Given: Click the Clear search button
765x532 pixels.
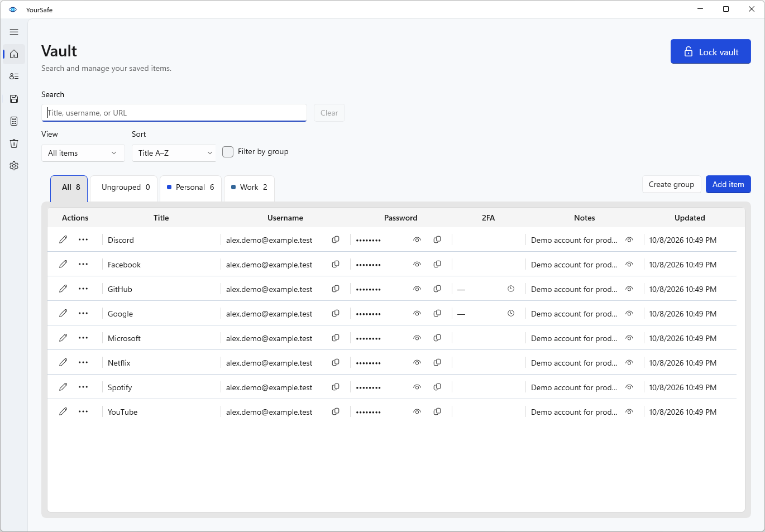Looking at the screenshot, I should pos(329,113).
